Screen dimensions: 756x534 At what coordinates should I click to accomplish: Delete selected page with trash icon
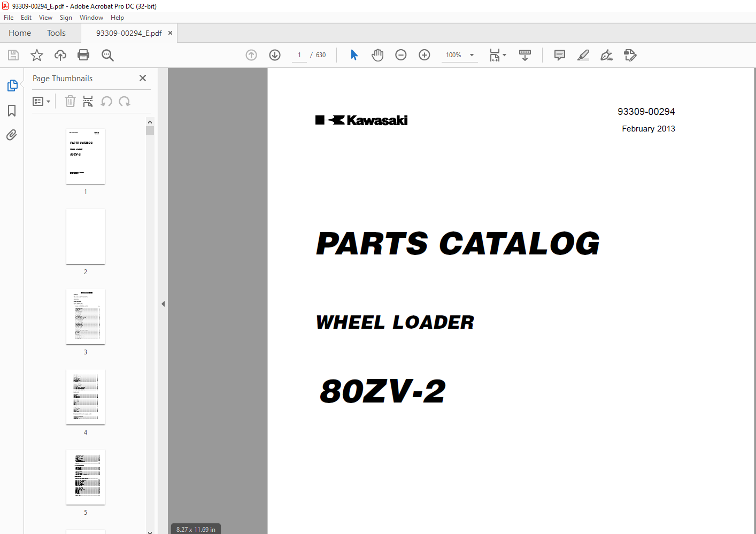[70, 101]
